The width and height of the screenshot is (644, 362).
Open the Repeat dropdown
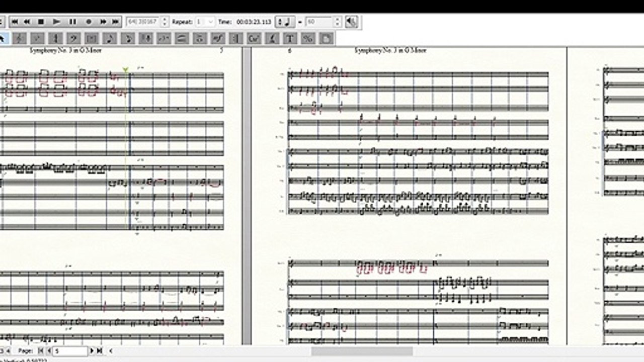(205, 22)
